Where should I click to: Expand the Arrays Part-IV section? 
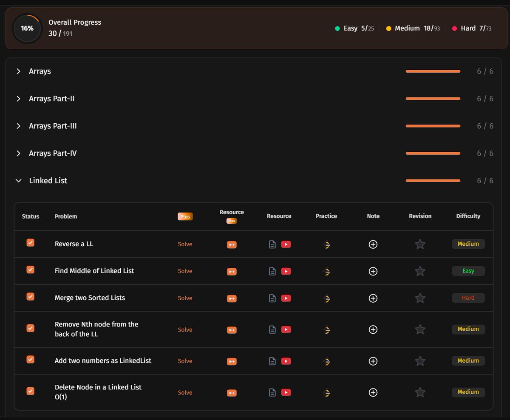tap(18, 153)
